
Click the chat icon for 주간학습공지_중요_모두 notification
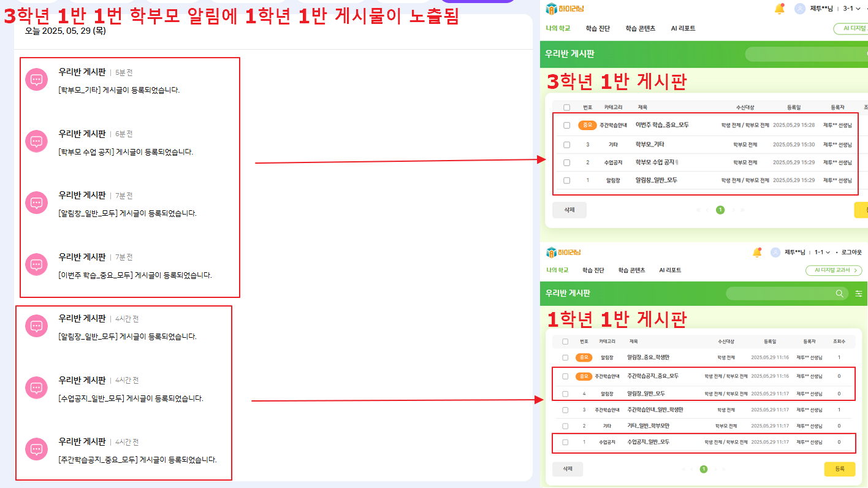pos(36,449)
